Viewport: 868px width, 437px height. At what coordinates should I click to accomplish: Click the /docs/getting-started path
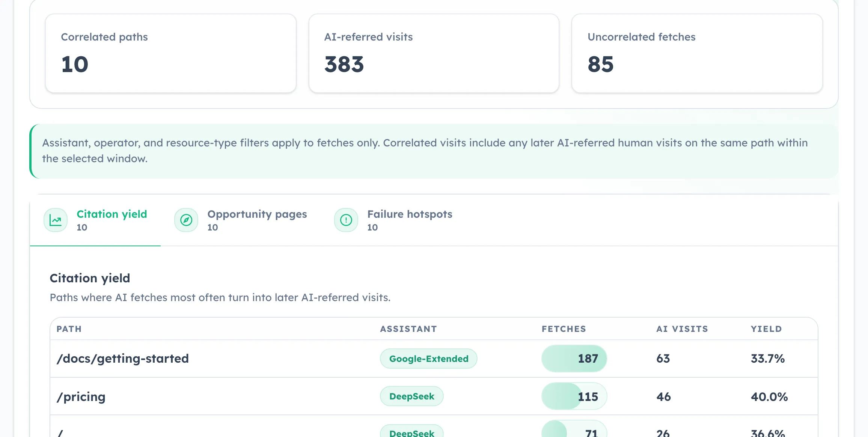click(123, 359)
